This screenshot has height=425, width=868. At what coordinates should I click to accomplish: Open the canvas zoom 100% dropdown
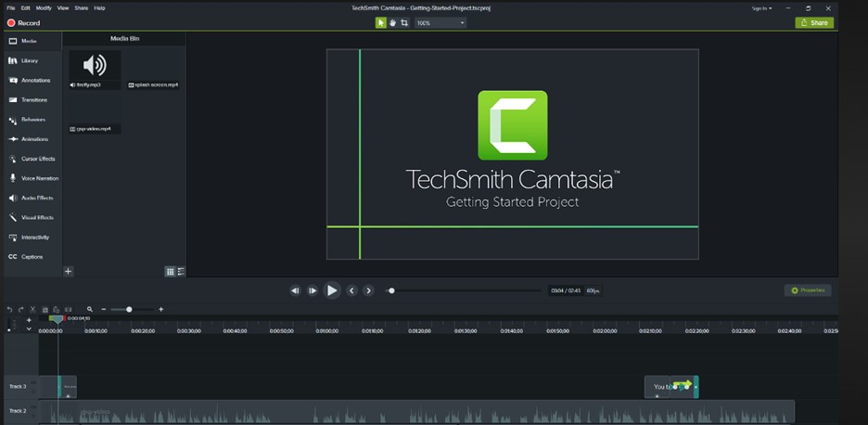440,22
